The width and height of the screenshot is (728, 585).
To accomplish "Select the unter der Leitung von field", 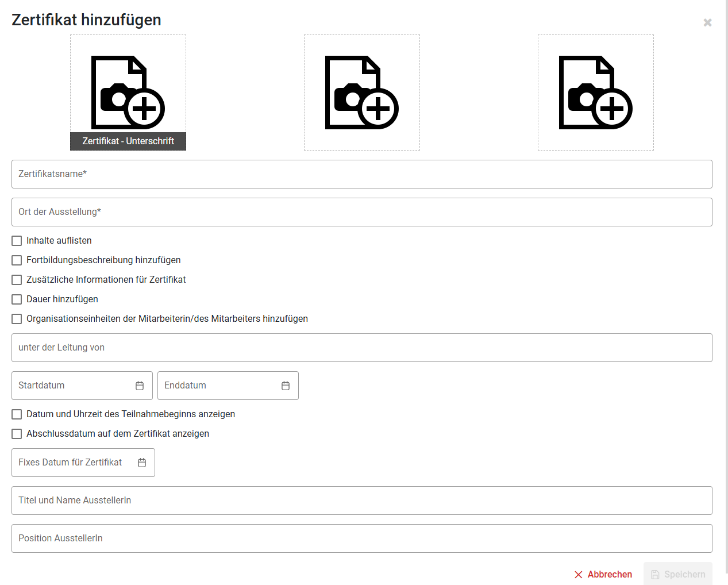I will coord(362,348).
